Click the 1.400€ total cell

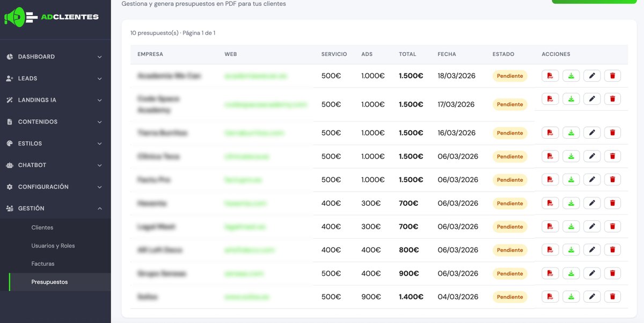pyautogui.click(x=411, y=297)
